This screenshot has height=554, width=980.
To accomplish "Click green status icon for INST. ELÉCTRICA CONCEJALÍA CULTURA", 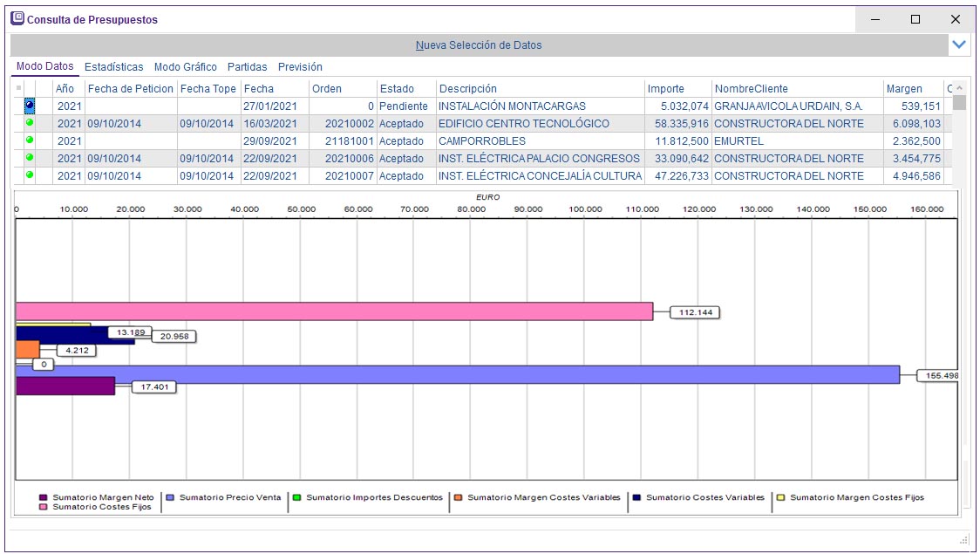I will 29,175.
